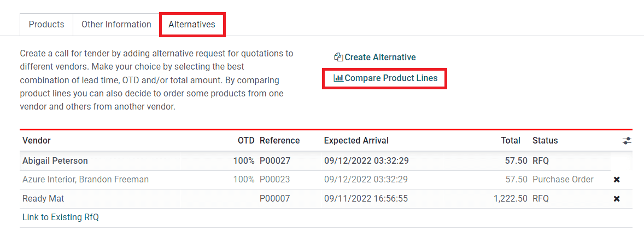644x241 pixels.
Task: Switch to the Other Information tab
Action: [116, 25]
